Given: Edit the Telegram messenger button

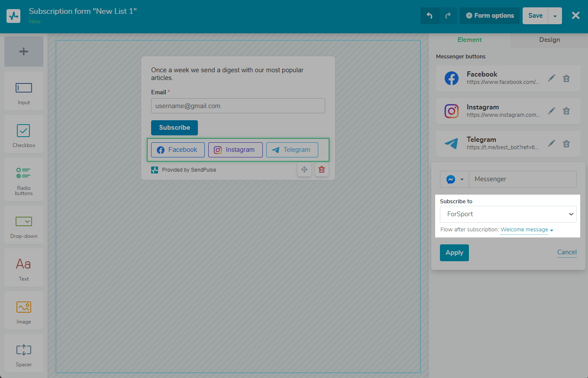Looking at the screenshot, I should pyautogui.click(x=551, y=144).
